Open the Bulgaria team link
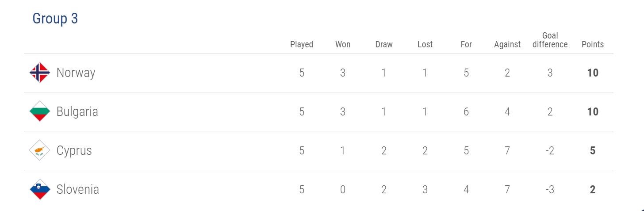644x211 pixels. point(77,111)
